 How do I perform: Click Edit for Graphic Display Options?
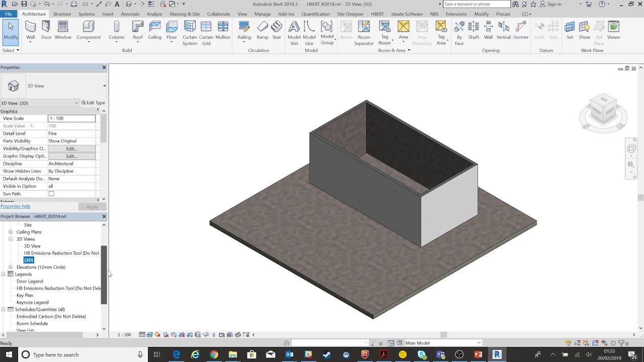click(71, 156)
